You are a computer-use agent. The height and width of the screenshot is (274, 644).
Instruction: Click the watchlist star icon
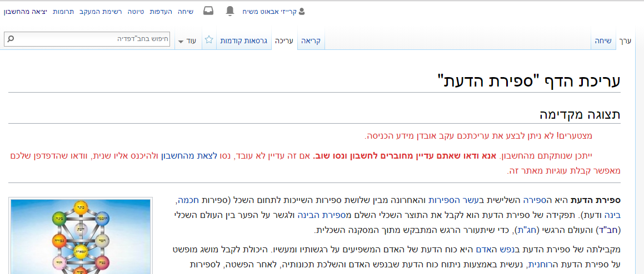209,40
